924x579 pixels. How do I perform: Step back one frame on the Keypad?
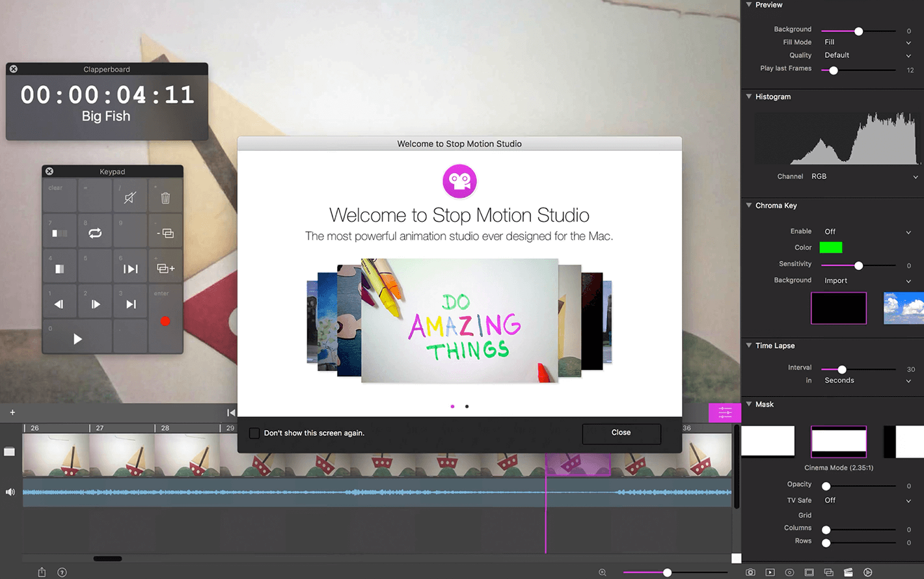point(59,304)
